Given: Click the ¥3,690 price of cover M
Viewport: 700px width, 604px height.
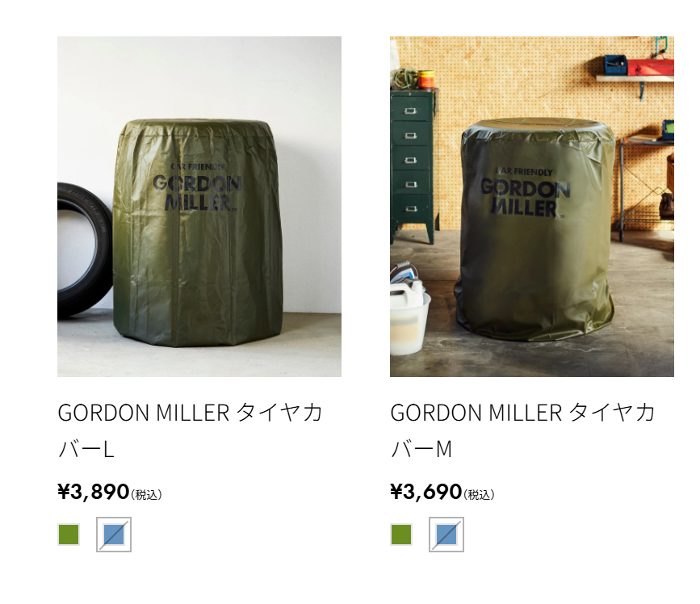Looking at the screenshot, I should (x=425, y=492).
